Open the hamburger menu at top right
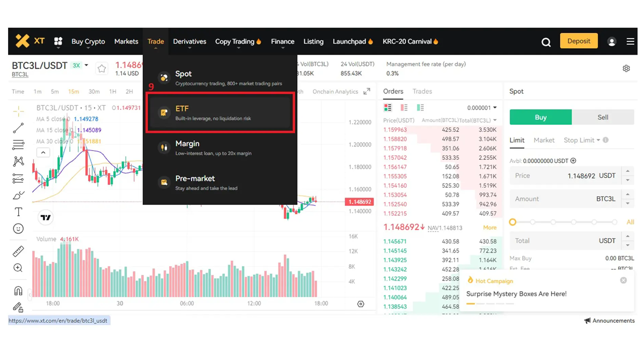 [631, 41]
